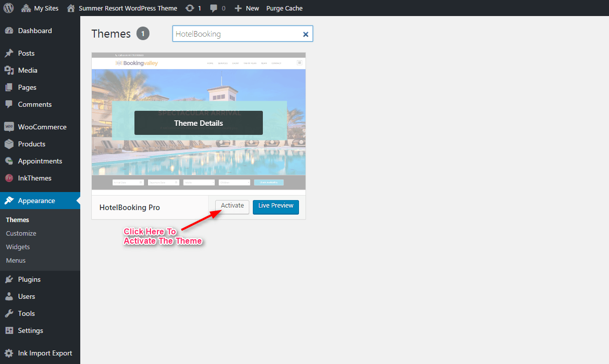
Task: Click the WooCommerce logo icon
Action: [x=9, y=127]
